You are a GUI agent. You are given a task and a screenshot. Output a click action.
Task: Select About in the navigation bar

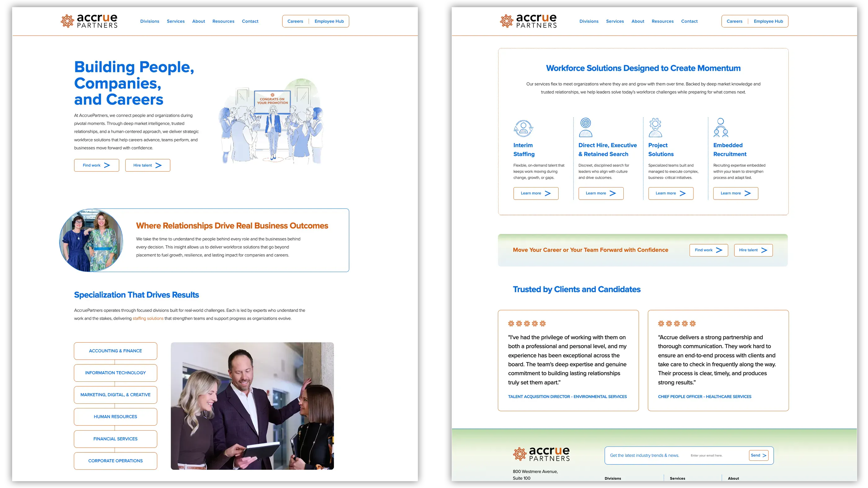198,21
